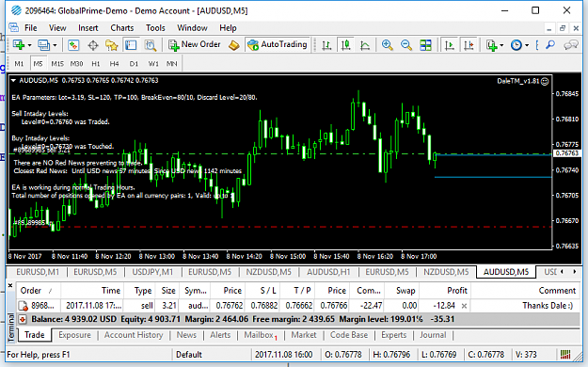Click the Zoom Out magnifier icon
Screen dimensions: 588x367
pyautogui.click(x=406, y=45)
